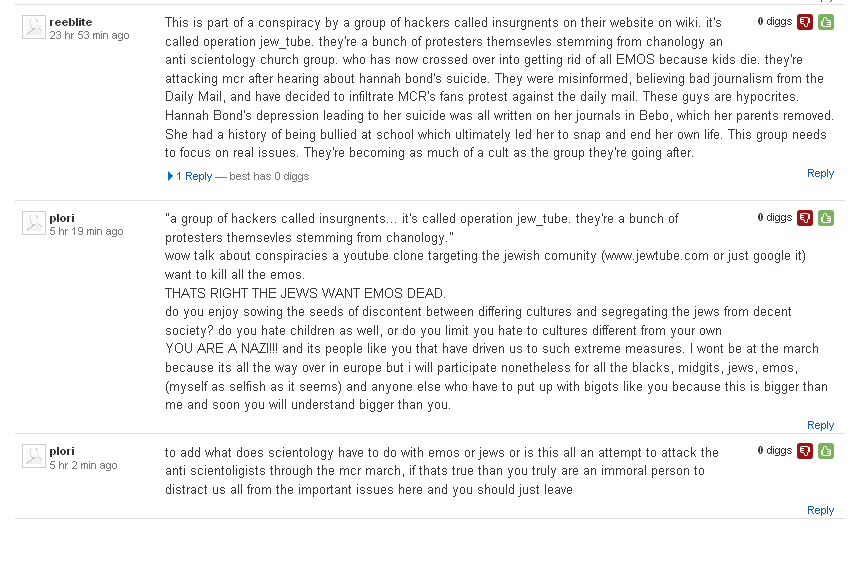
Task: Digg plori's comment from 5 hr 19 min ago
Action: pyautogui.click(x=826, y=218)
